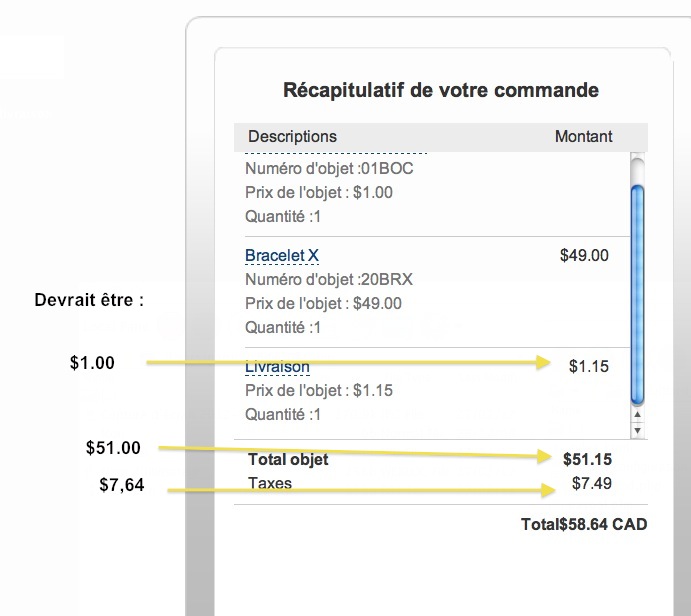
Task: Click the Numéro d'objet :01BOC text
Action: point(329,168)
